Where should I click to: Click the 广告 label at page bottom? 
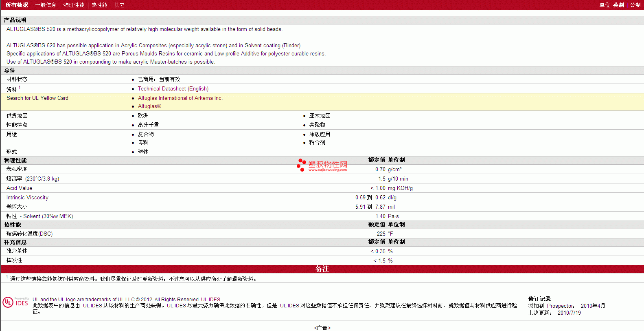pyautogui.click(x=322, y=328)
